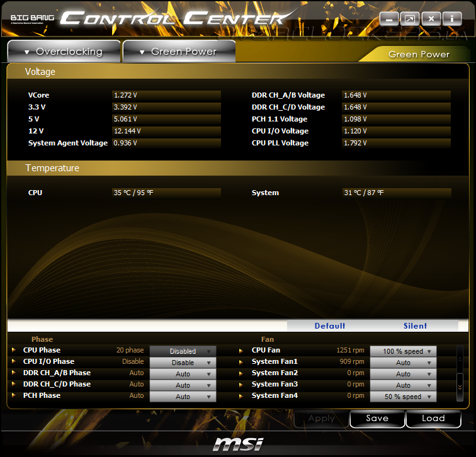Click the Voltage section header
Screen dimensions: 476x457
pyautogui.click(x=40, y=72)
